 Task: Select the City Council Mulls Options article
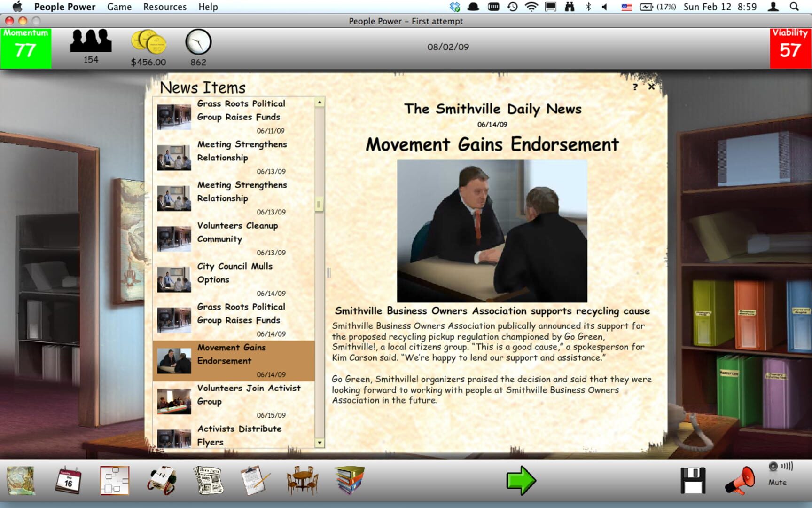(234, 273)
